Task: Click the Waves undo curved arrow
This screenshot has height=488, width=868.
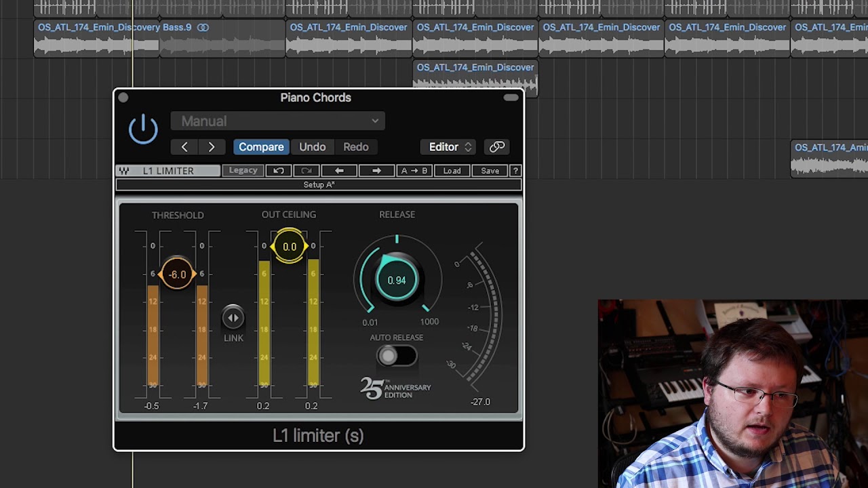Action: [279, 171]
